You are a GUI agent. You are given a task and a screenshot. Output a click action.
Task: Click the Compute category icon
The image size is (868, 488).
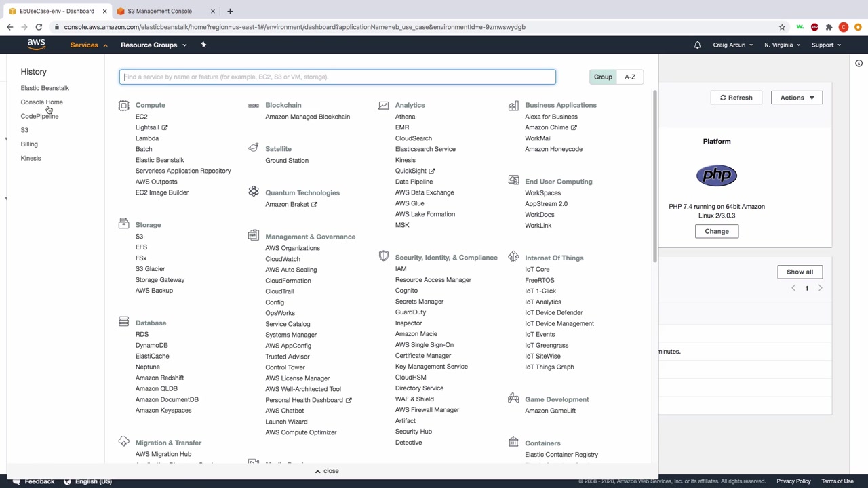(123, 105)
